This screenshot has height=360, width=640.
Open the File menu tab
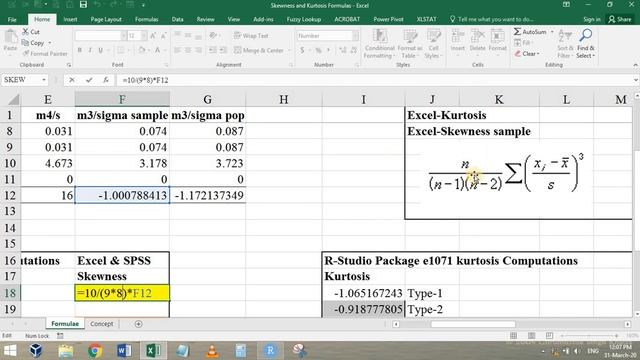coord(12,19)
